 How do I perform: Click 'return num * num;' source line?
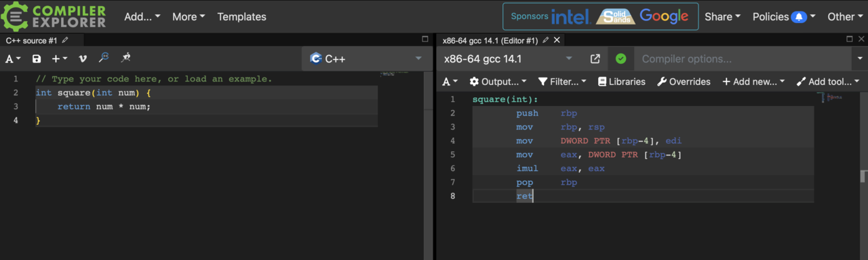pos(104,107)
